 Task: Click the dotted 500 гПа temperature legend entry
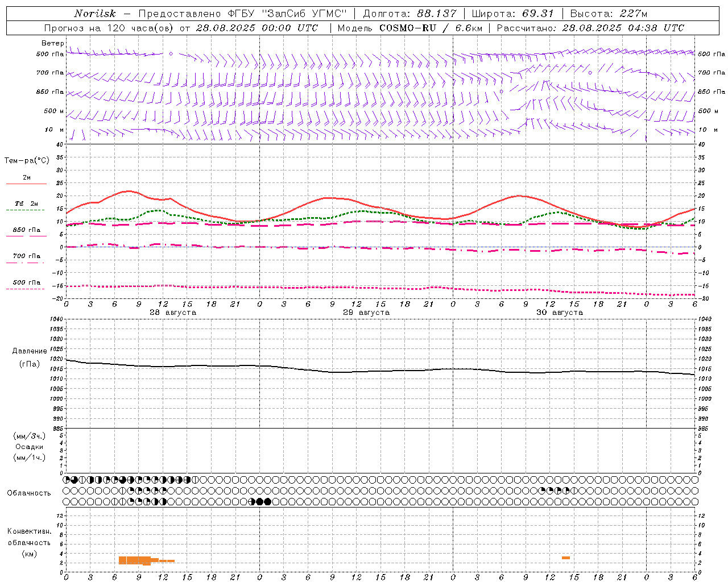[x=26, y=285]
